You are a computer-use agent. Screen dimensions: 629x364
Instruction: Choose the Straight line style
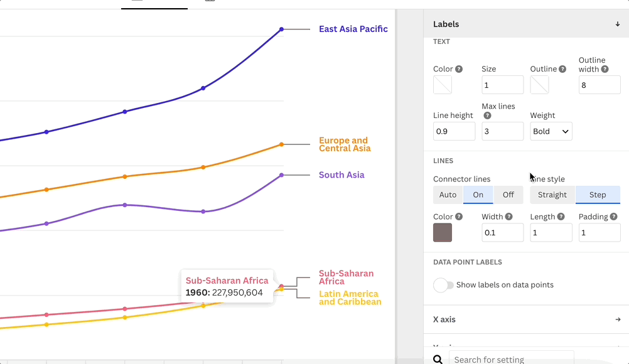pos(552,195)
